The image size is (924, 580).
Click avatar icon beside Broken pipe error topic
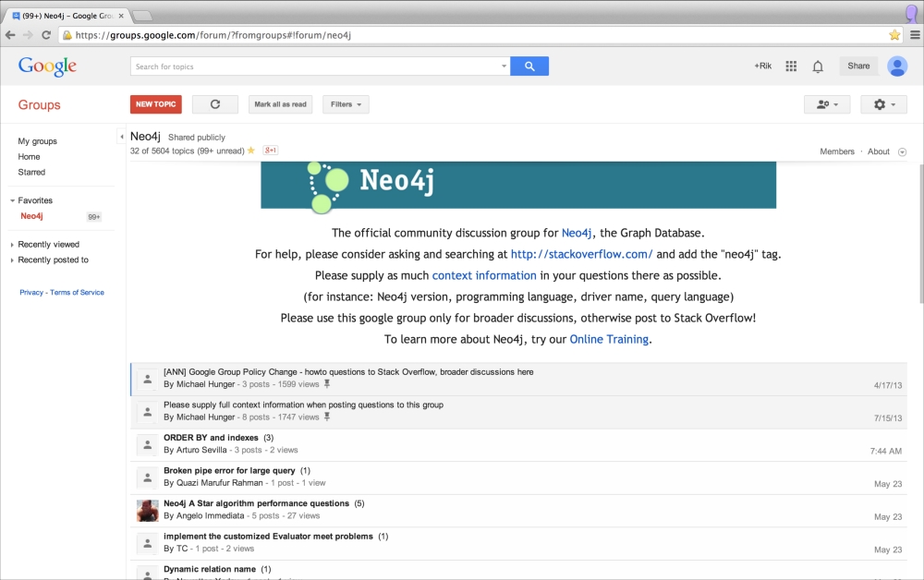(147, 477)
